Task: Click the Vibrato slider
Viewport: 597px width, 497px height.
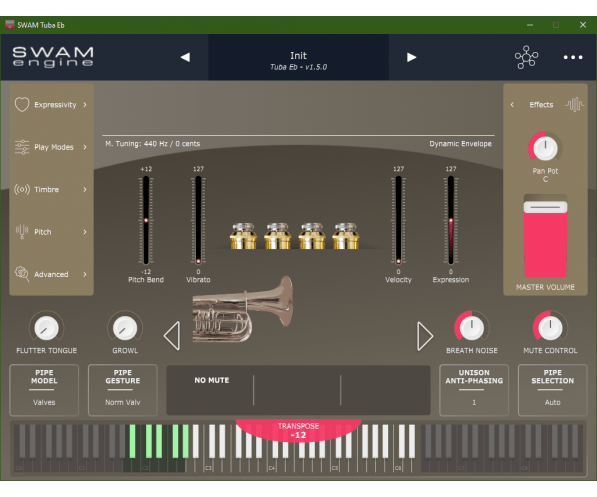Action: (198, 220)
